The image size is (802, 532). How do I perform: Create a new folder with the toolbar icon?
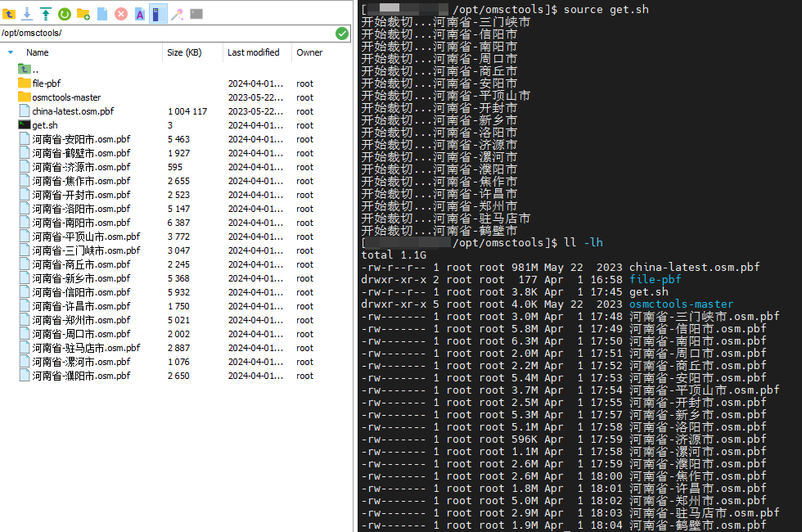(83, 14)
